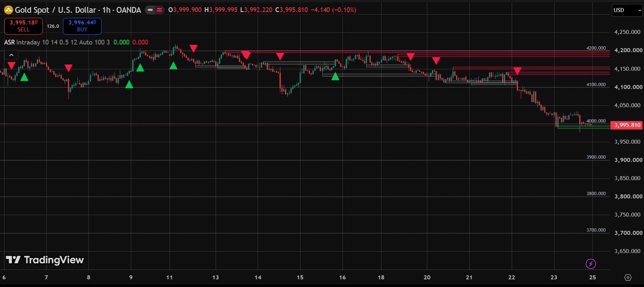644x287 pixels.
Task: Click date label 18 on time axis
Action: [381, 278]
